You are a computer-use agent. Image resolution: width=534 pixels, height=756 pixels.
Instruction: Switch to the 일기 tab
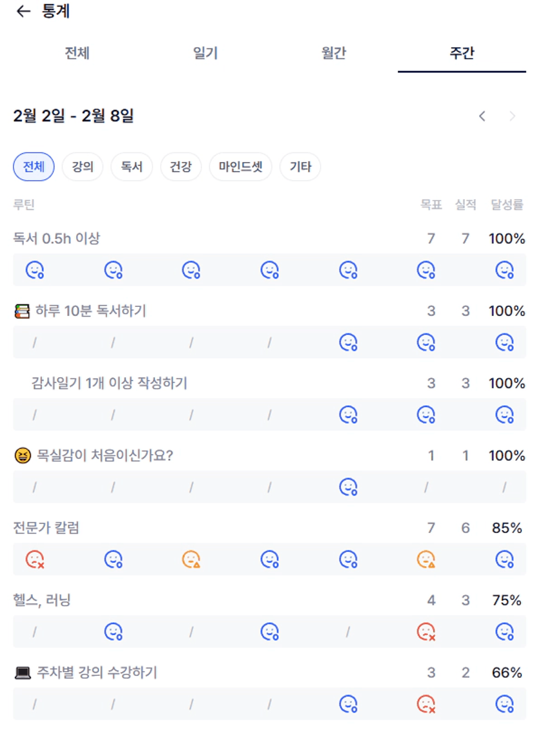tap(205, 53)
